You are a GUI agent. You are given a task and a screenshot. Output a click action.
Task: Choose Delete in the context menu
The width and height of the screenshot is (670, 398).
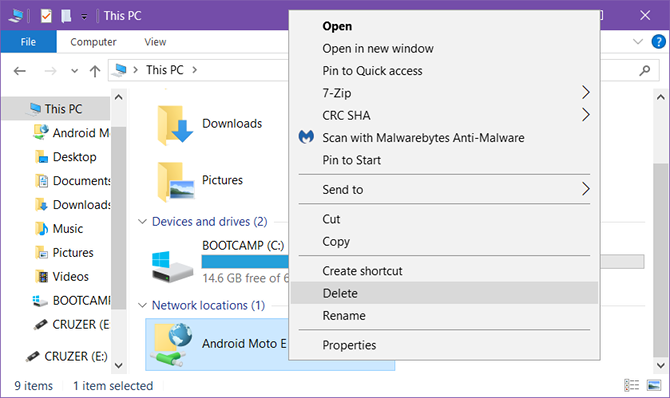click(x=444, y=293)
